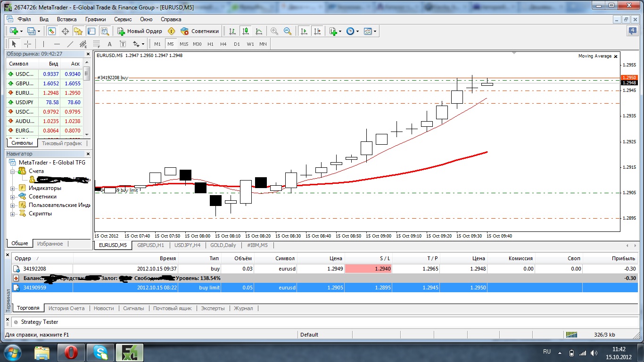This screenshot has height=362, width=644.
Task: Open Skype from the Windows taskbar
Action: tap(100, 352)
